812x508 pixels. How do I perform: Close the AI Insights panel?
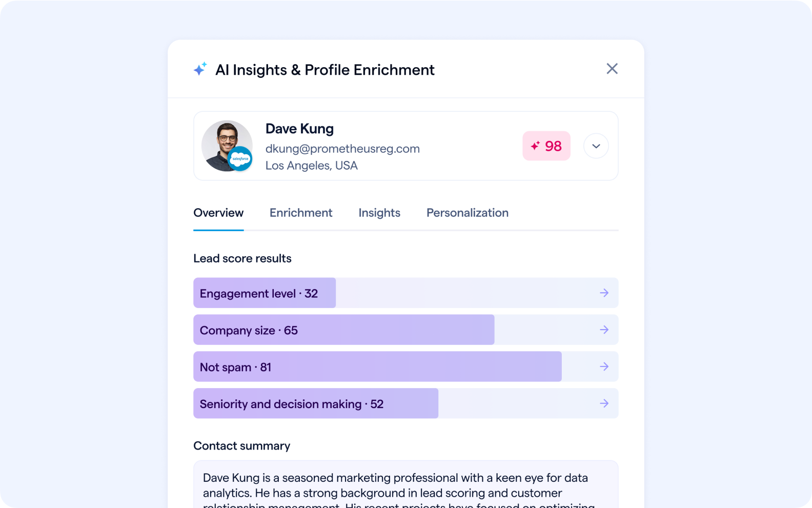(612, 69)
